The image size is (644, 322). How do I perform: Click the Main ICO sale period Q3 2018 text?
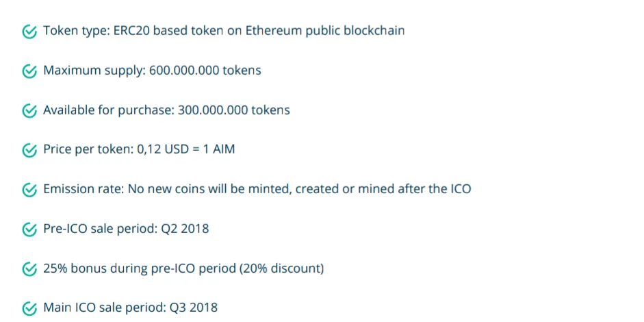click(x=130, y=308)
